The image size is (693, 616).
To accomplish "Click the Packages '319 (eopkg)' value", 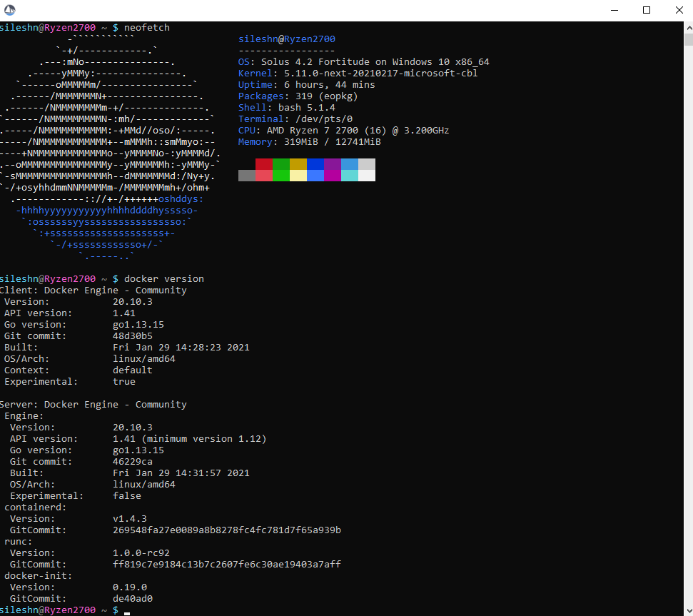I will pos(327,96).
